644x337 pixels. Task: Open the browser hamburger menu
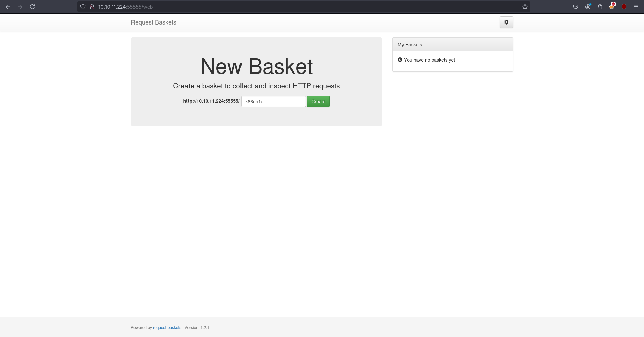point(636,7)
